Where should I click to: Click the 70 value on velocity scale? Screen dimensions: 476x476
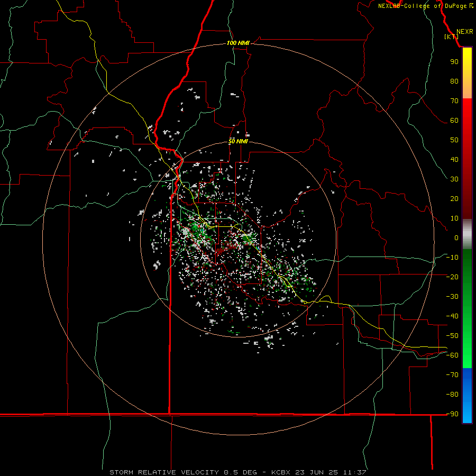point(454,101)
